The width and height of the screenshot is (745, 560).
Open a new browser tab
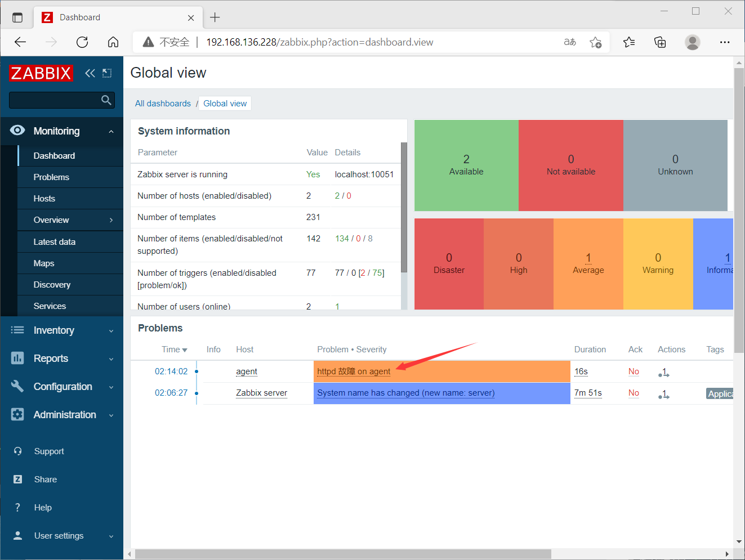(215, 17)
